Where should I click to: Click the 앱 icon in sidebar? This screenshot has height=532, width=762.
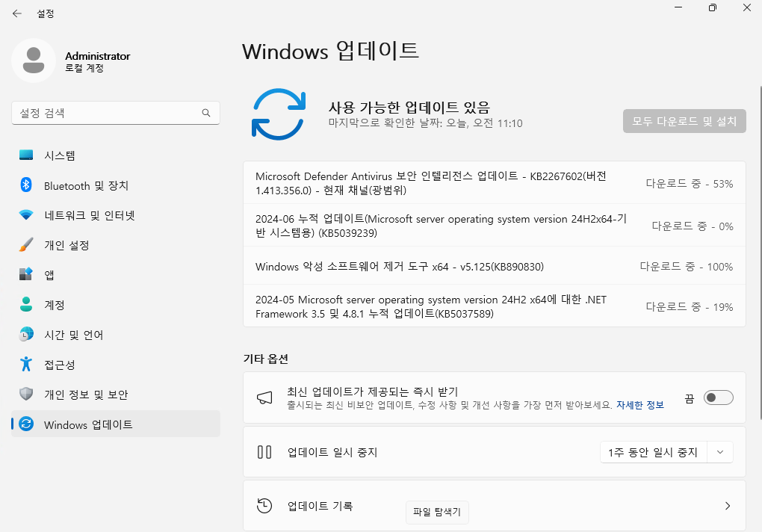[26, 274]
